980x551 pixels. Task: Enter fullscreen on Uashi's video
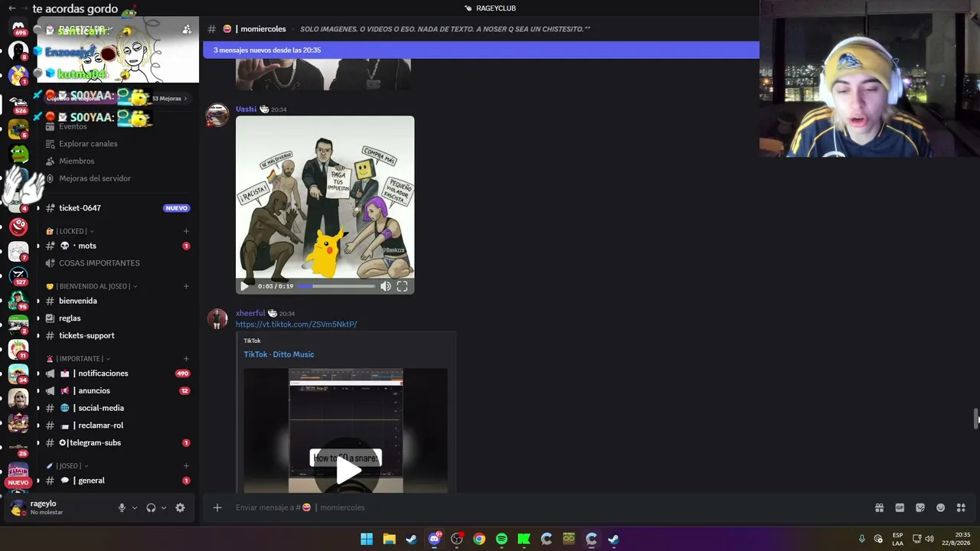point(402,286)
